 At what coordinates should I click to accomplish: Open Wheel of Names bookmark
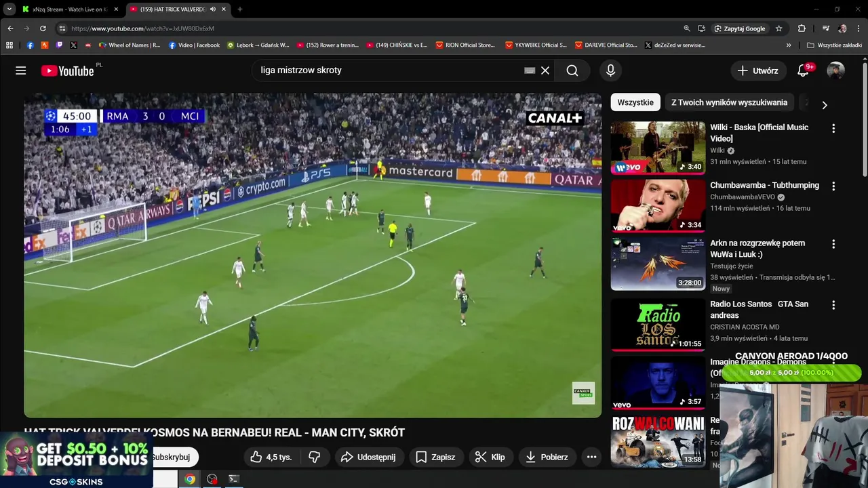click(130, 45)
